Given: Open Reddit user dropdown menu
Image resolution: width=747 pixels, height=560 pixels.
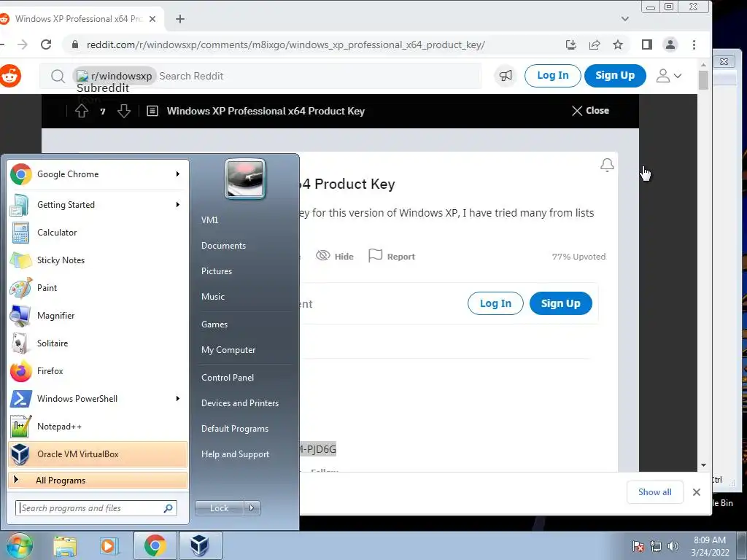Looking at the screenshot, I should coord(669,76).
